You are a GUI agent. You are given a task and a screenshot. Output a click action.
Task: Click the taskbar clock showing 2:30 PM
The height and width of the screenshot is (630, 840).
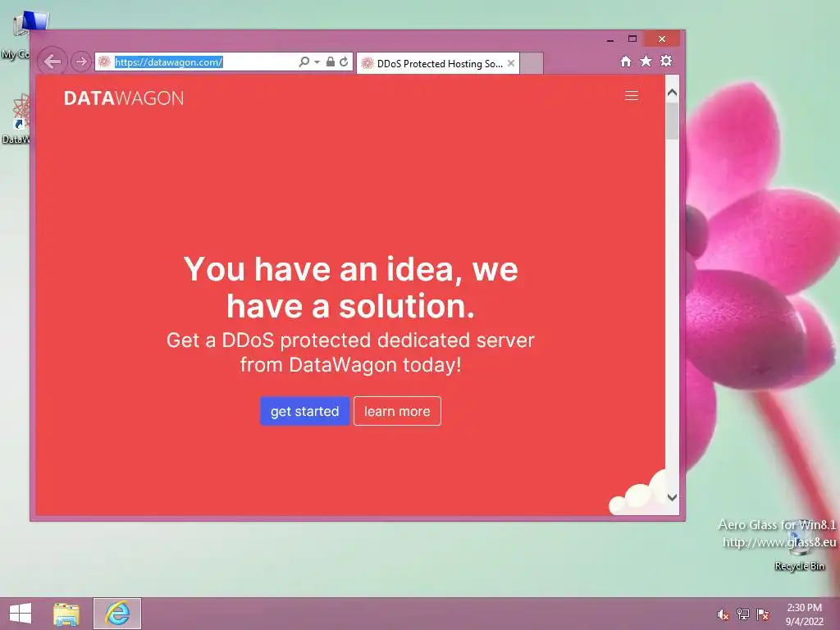(x=804, y=614)
